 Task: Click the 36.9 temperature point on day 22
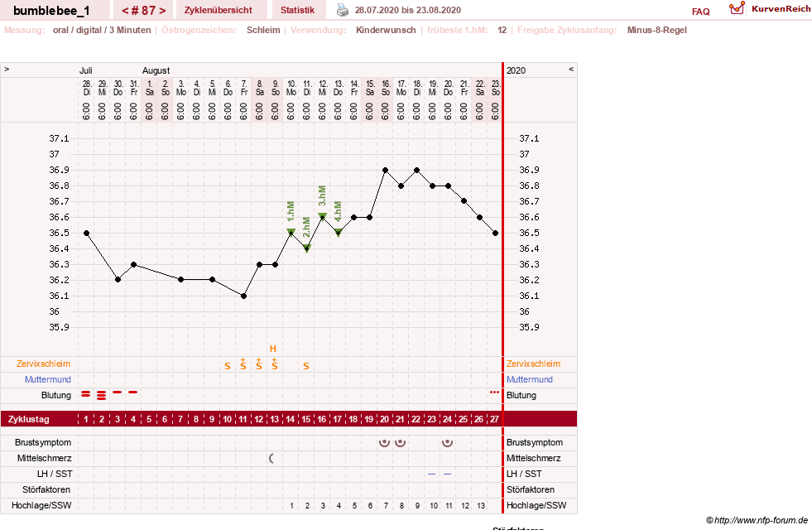click(417, 170)
